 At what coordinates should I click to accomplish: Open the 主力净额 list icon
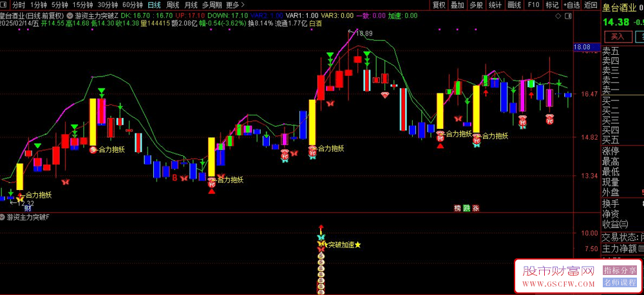pos(641,249)
